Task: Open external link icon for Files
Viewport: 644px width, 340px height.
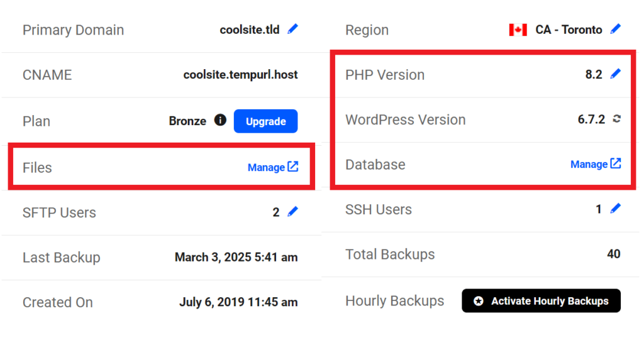Action: click(x=293, y=167)
